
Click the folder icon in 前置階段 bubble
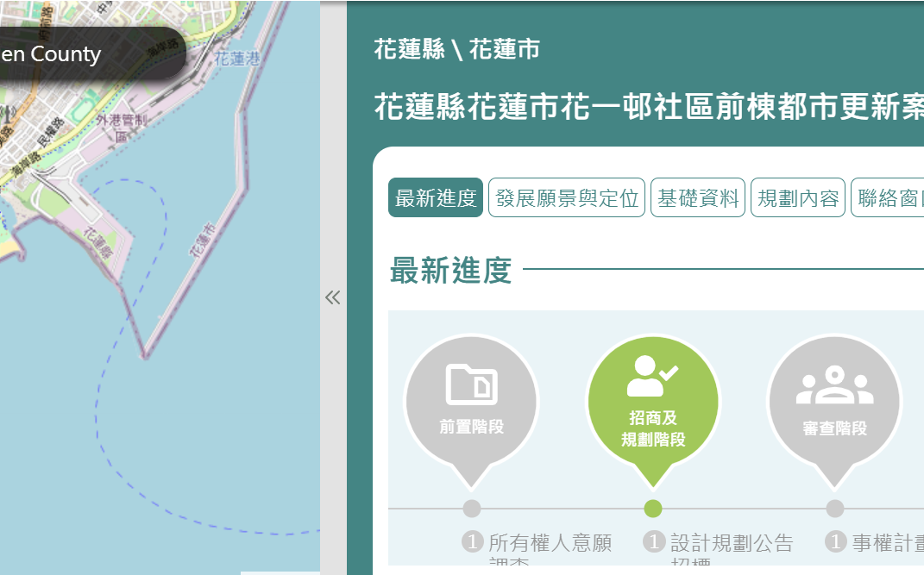click(471, 384)
